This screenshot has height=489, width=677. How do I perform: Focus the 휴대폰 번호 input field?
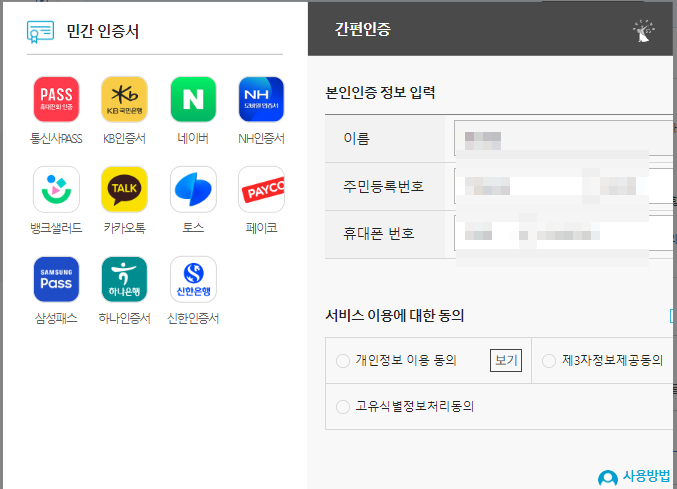point(563,233)
